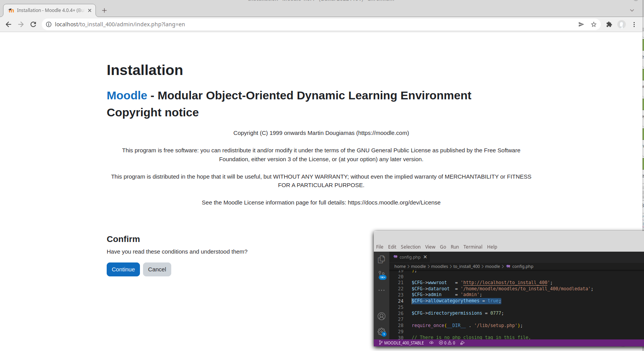Viewport: 644px width, 351px height.
Task: Open the Terminal menu in VS Code
Action: (x=473, y=247)
